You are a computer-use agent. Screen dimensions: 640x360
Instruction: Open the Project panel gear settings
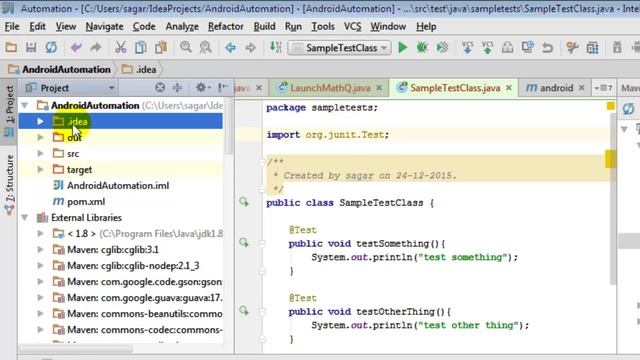click(203, 87)
